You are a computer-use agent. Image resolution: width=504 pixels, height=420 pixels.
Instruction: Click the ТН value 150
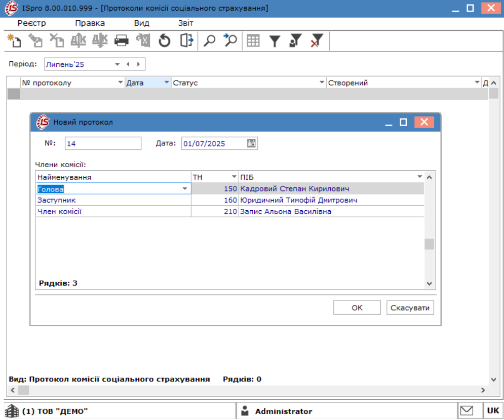pyautogui.click(x=230, y=189)
